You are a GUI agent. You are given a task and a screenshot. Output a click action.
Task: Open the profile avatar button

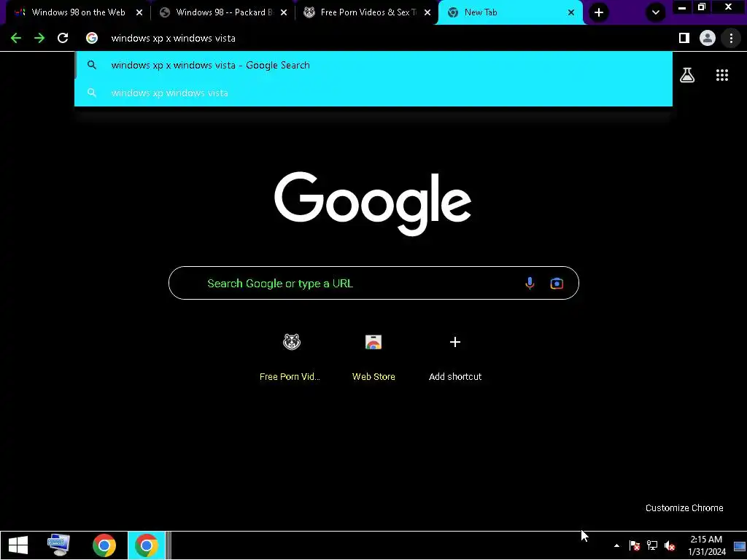click(x=708, y=38)
